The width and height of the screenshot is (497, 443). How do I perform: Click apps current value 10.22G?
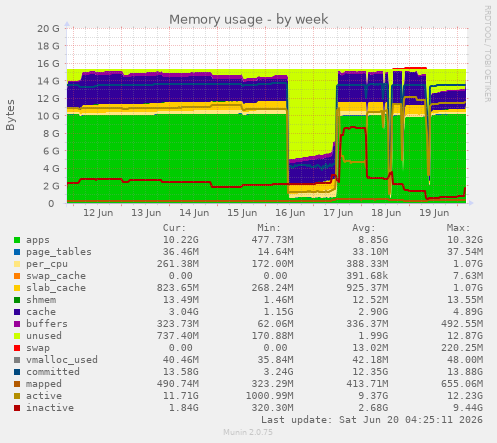pyautogui.click(x=181, y=240)
